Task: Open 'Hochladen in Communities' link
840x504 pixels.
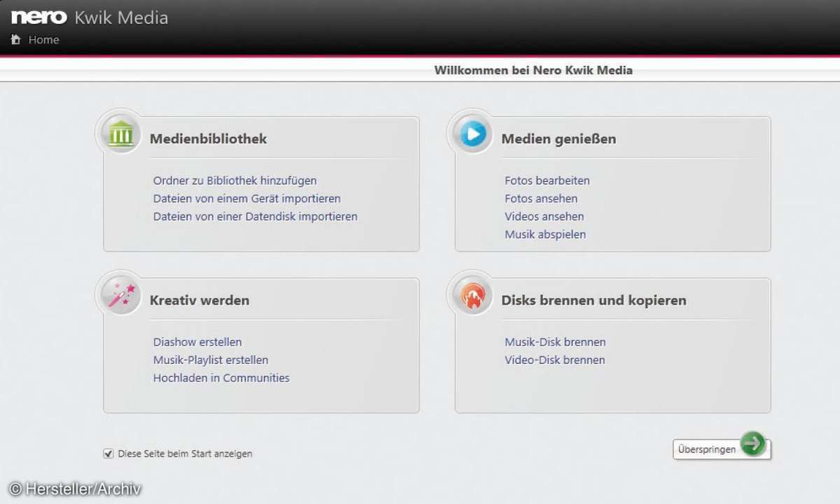Action: [x=221, y=378]
